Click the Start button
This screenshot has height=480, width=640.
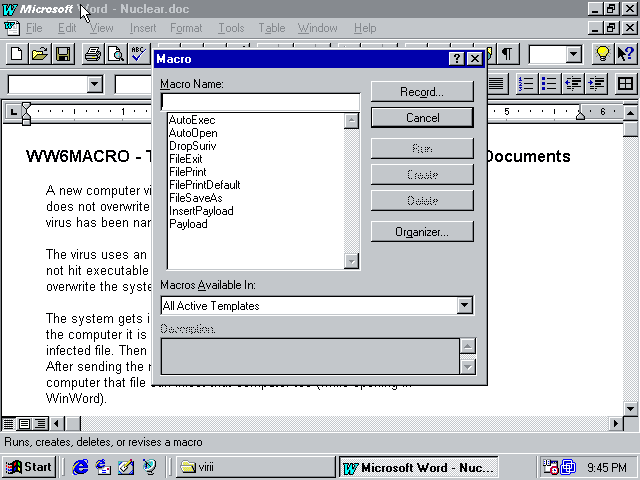click(29, 467)
